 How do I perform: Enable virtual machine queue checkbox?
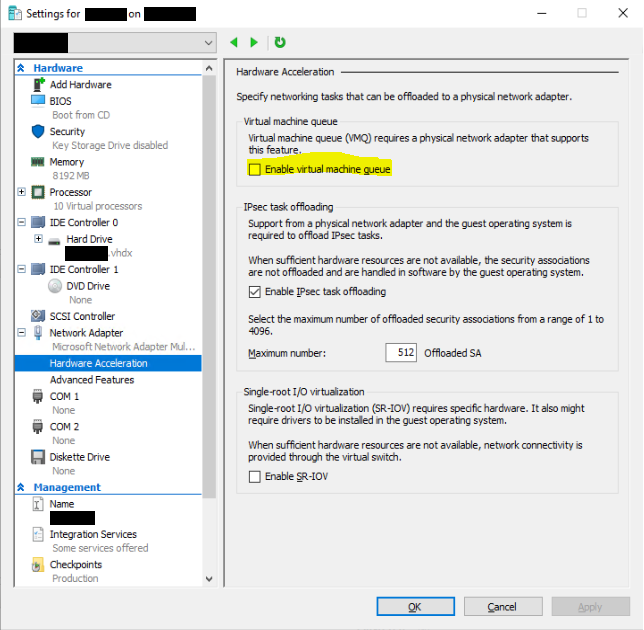point(254,169)
